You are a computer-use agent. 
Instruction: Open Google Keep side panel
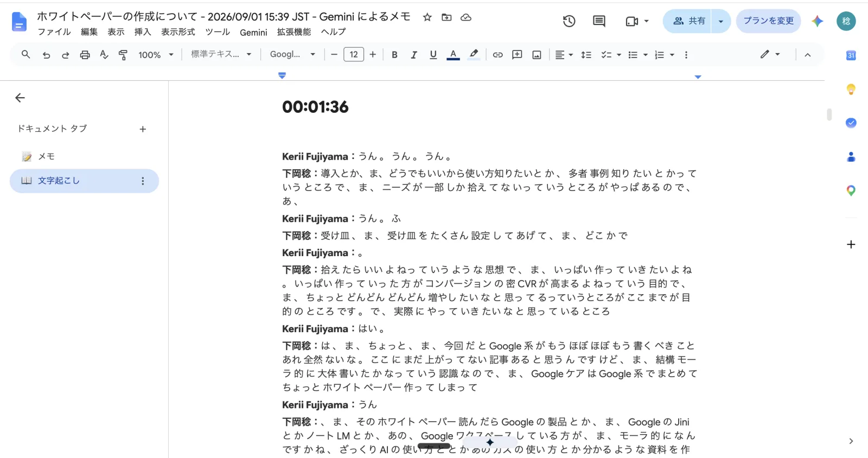click(851, 90)
